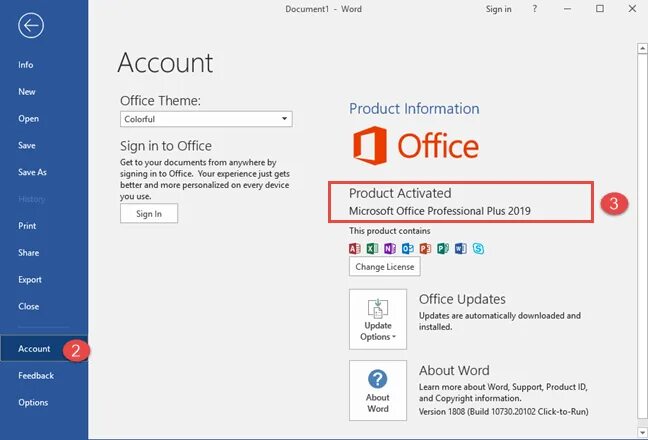The height and width of the screenshot is (440, 648).
Task: Click the Skype for Business icon
Action: (x=478, y=248)
